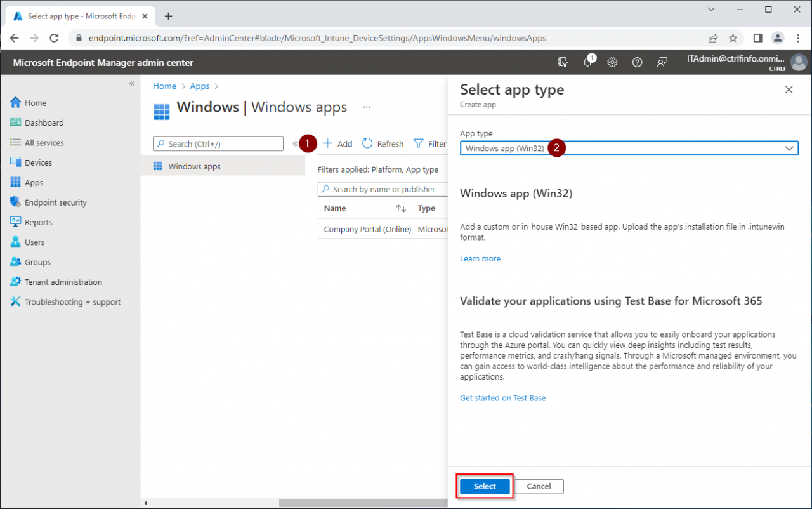Open the Chrome profile icon
812x509 pixels.
point(777,38)
